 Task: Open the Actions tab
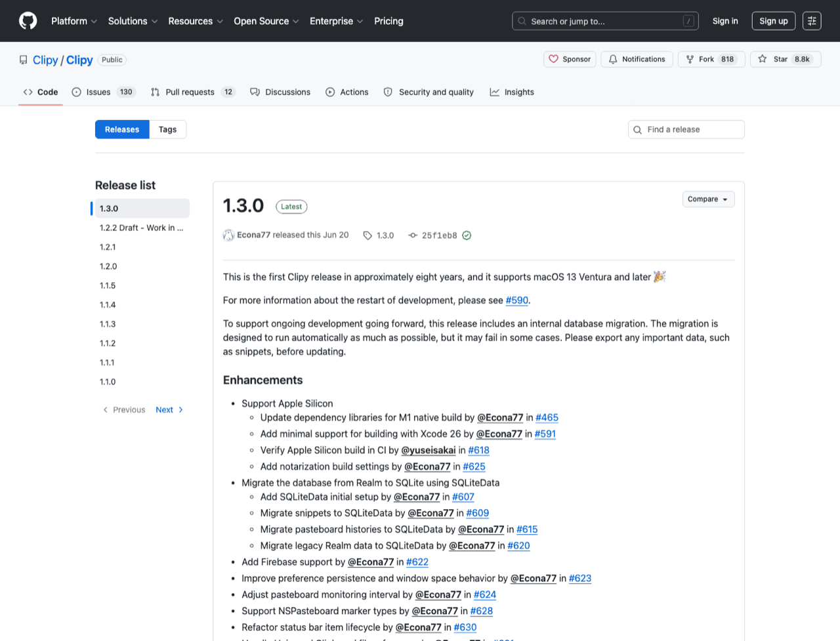347,92
